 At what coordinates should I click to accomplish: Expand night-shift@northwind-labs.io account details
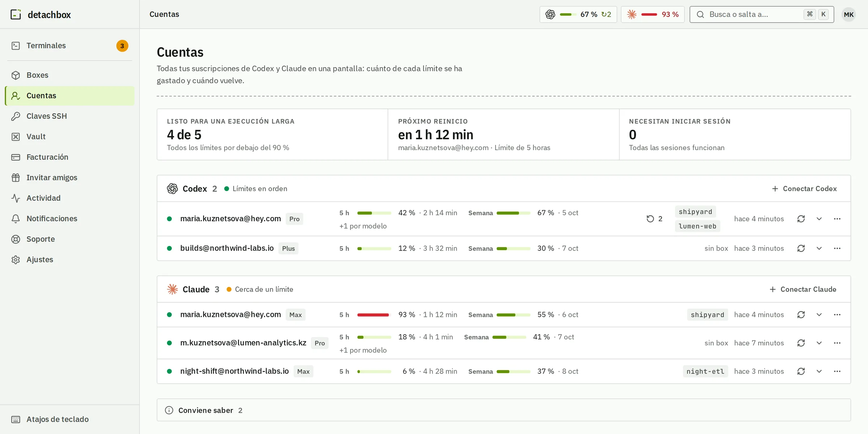tap(819, 371)
